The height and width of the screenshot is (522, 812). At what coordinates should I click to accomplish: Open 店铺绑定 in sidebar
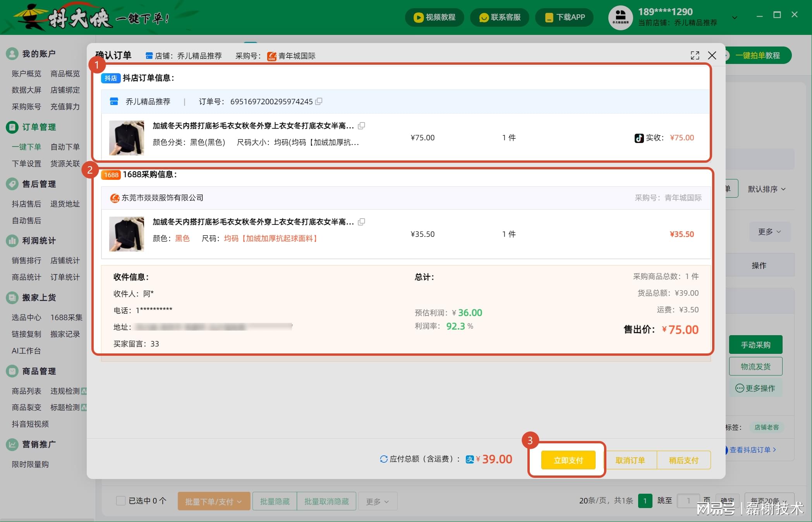point(65,90)
